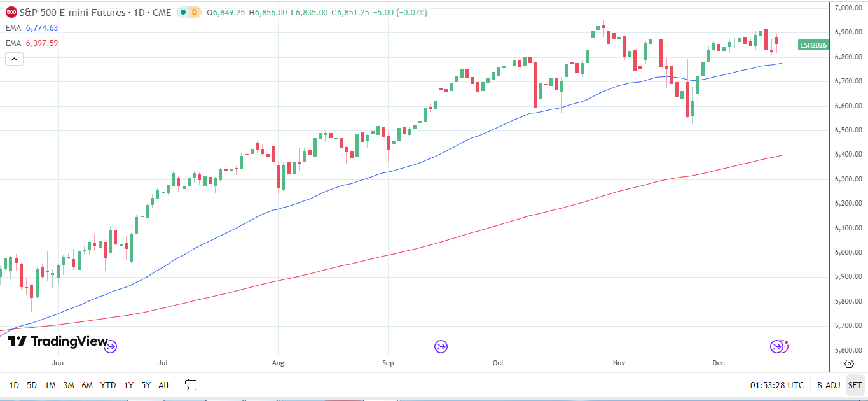Switch to the YTD range tab
Image resolution: width=868 pixels, height=401 pixels.
pos(108,385)
